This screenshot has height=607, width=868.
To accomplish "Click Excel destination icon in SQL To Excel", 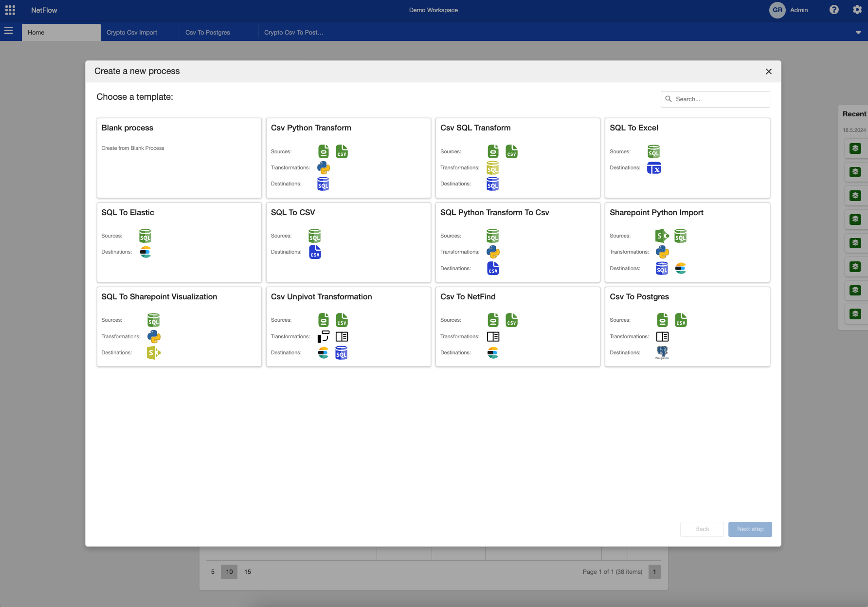I will [x=654, y=168].
